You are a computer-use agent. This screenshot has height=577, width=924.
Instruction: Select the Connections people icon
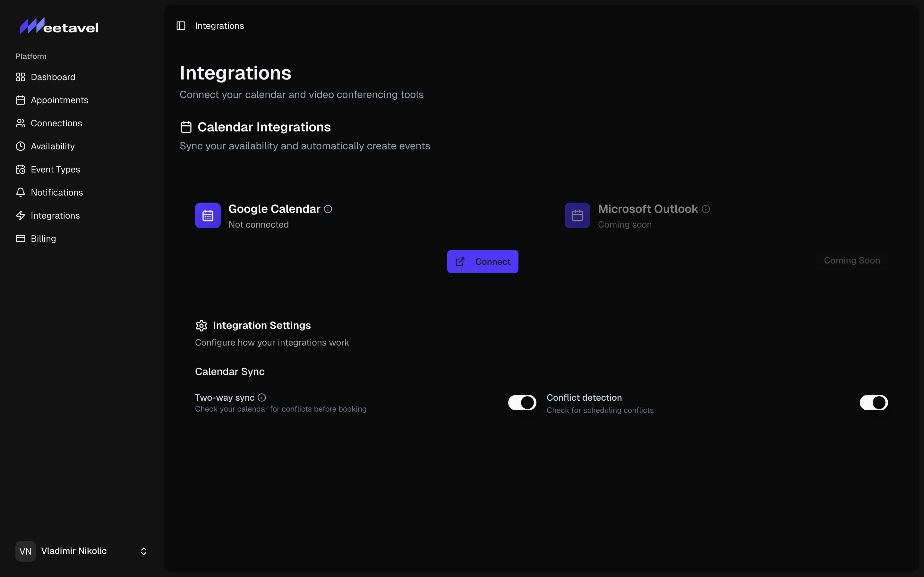click(21, 123)
